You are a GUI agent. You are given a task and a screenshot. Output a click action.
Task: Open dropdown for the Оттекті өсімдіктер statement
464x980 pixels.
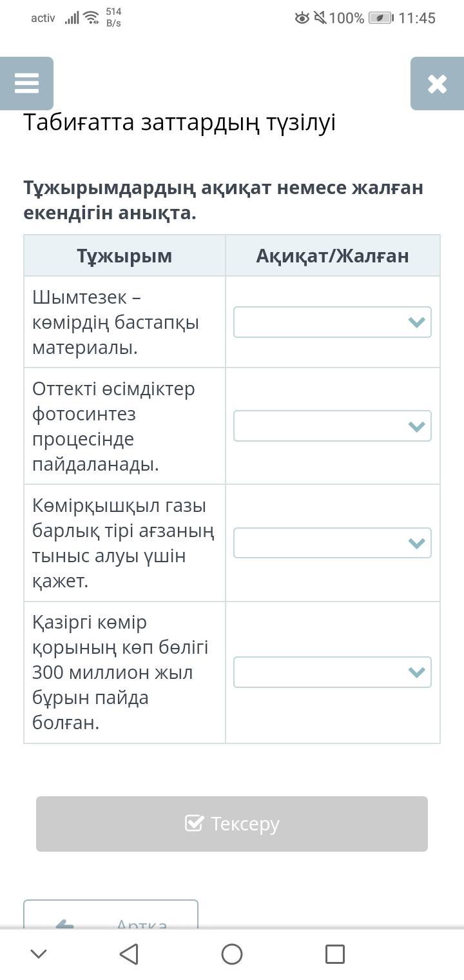tap(332, 426)
